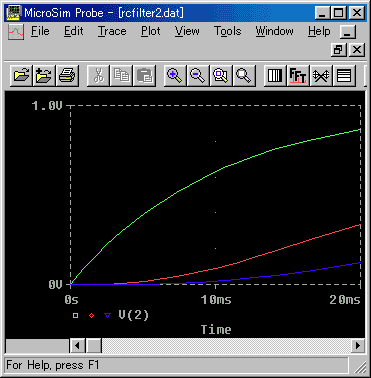This screenshot has height=378, width=371.
Task: Click the horizontal scrollbar left arrow
Action: [x=78, y=346]
